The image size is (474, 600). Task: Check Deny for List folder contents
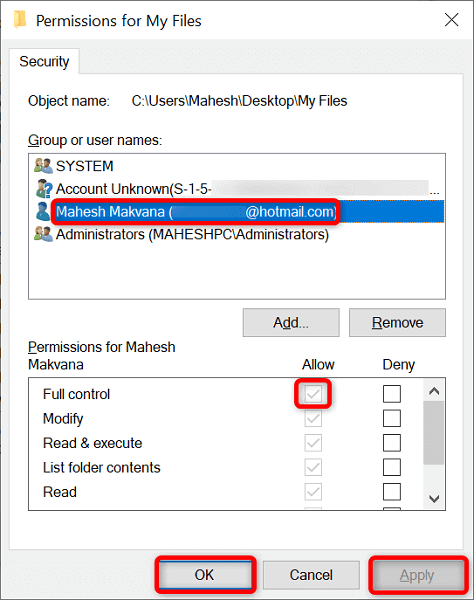coord(392,467)
